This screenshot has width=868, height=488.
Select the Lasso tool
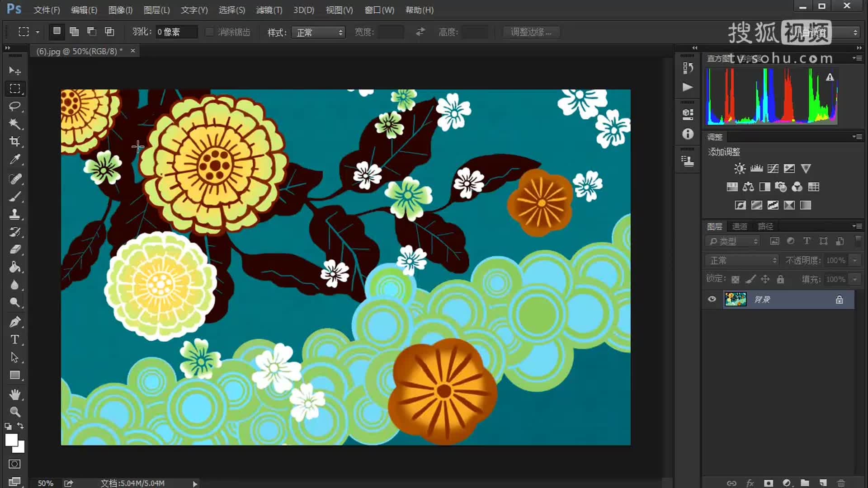pos(15,106)
